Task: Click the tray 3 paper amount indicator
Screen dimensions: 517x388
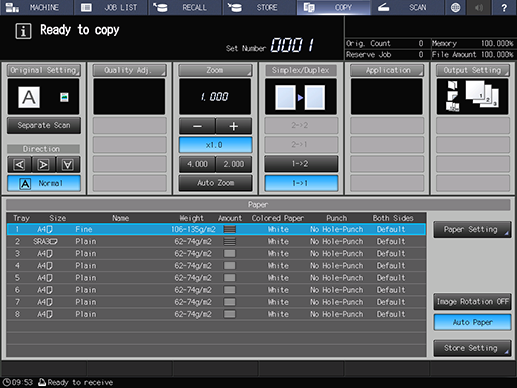Action: pyautogui.click(x=230, y=254)
